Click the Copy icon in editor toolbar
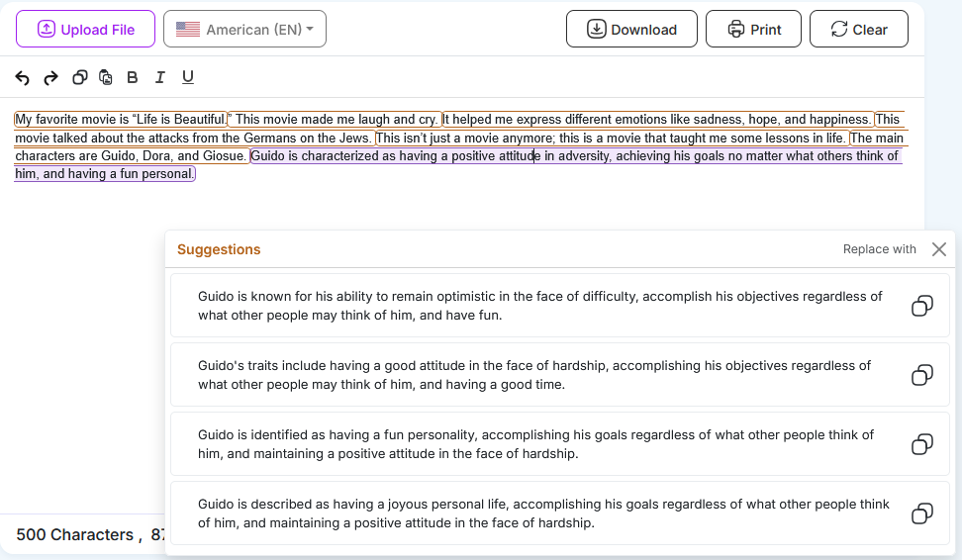 click(x=80, y=77)
